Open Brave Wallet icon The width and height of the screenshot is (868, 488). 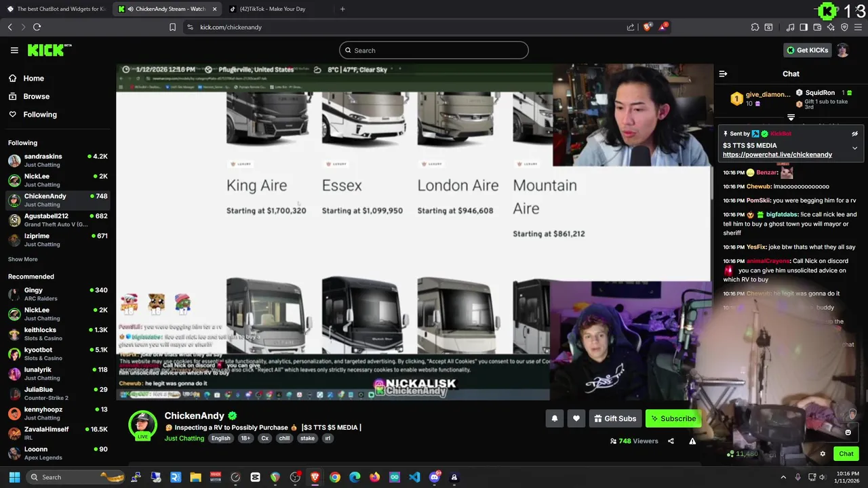817,27
